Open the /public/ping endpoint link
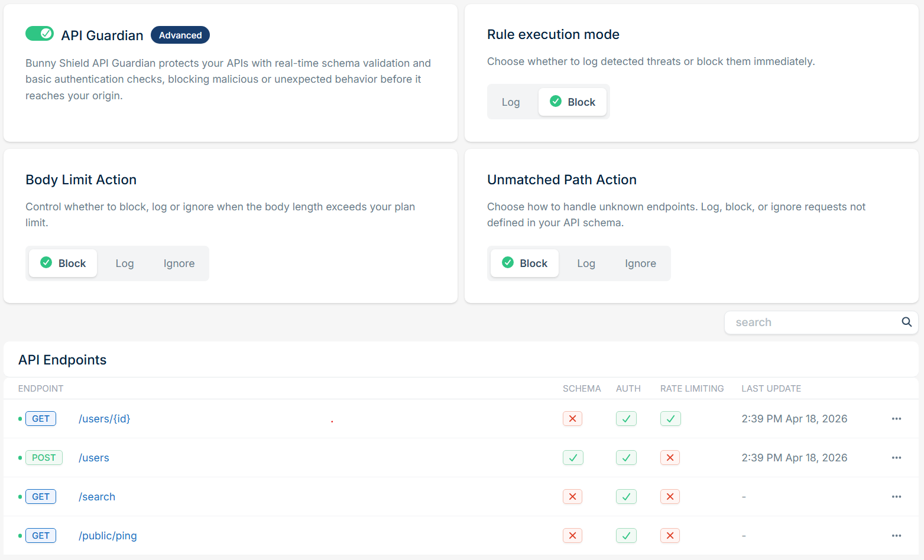Screen dimensions: 924x560 pyautogui.click(x=108, y=536)
